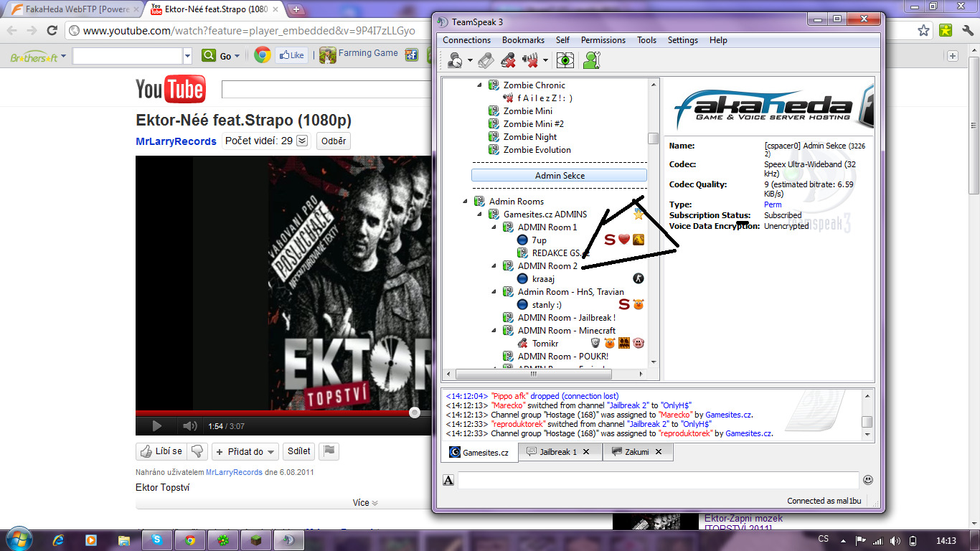
Task: Open MrLarryRecords channel link
Action: pyautogui.click(x=176, y=141)
